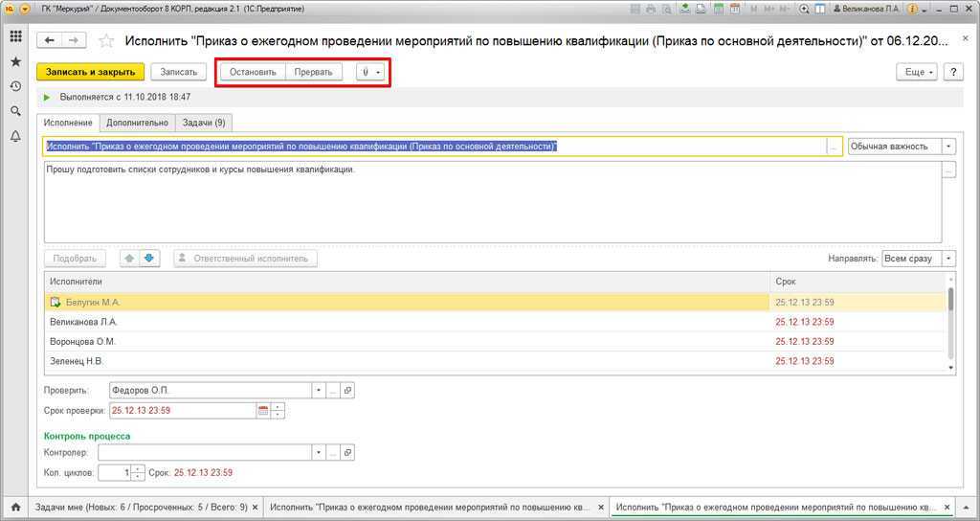
Task: Switch to the Задачи (9) tab
Action: pyautogui.click(x=206, y=123)
